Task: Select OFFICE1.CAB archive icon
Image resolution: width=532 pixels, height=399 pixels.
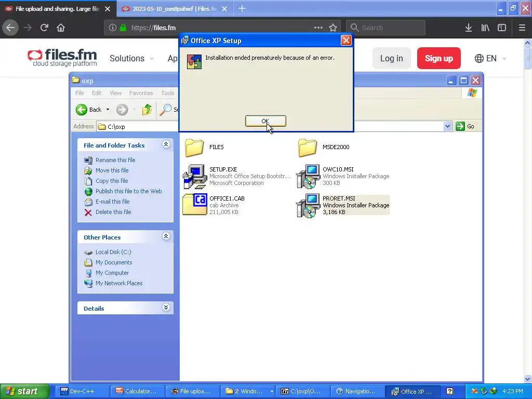Action: [194, 205]
